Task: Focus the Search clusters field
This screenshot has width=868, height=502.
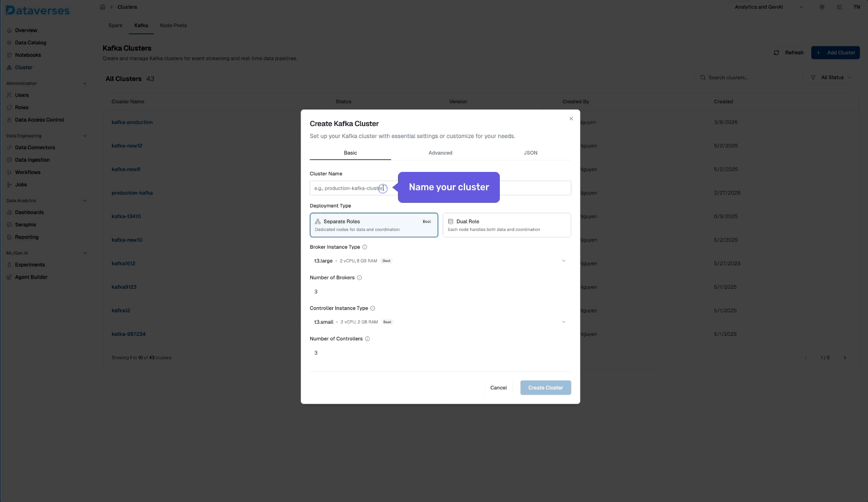Action: [749, 77]
